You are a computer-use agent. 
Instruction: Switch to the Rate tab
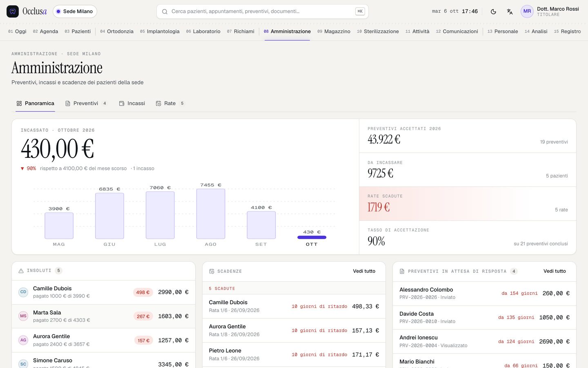170,103
